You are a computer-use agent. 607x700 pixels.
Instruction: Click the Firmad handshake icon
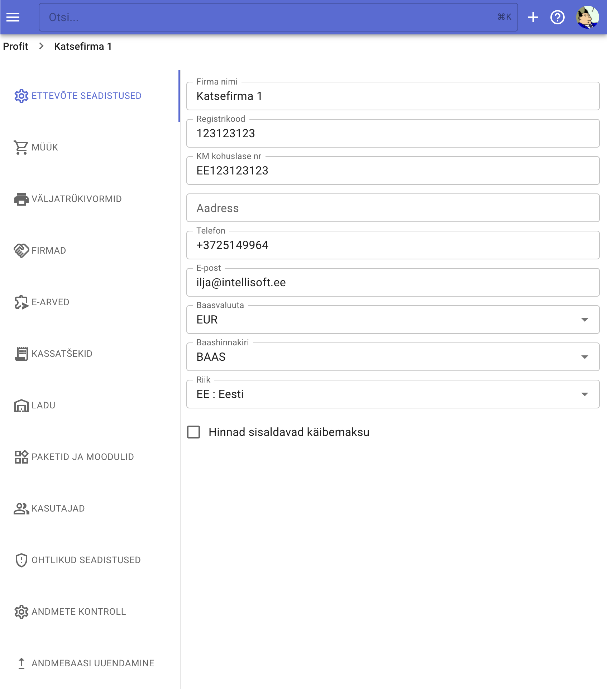tap(21, 250)
